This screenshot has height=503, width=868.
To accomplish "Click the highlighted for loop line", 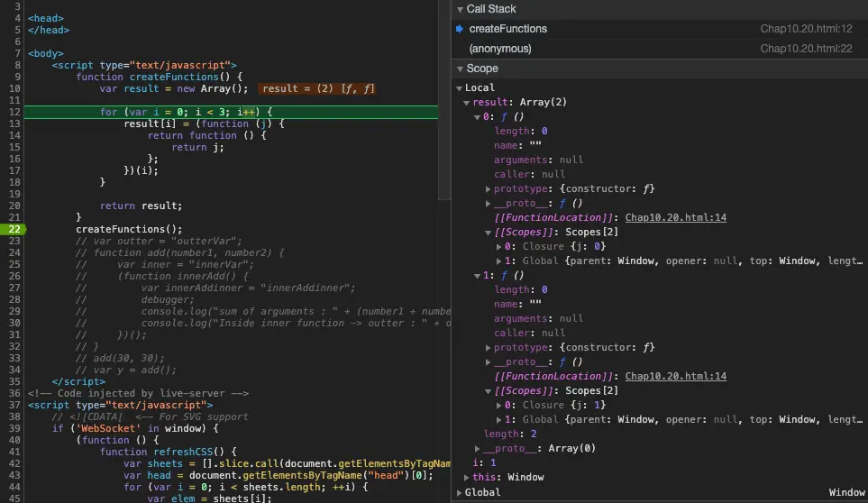I will [x=232, y=112].
